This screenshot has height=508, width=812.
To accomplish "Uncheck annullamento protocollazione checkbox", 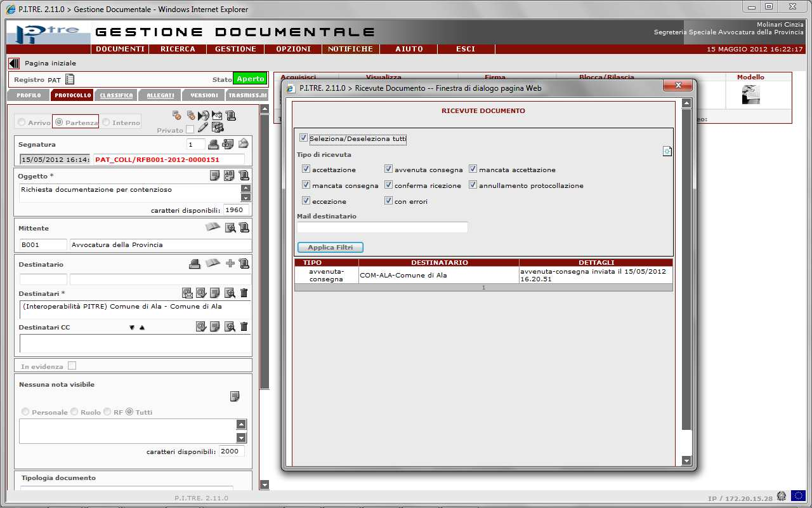I will [473, 185].
